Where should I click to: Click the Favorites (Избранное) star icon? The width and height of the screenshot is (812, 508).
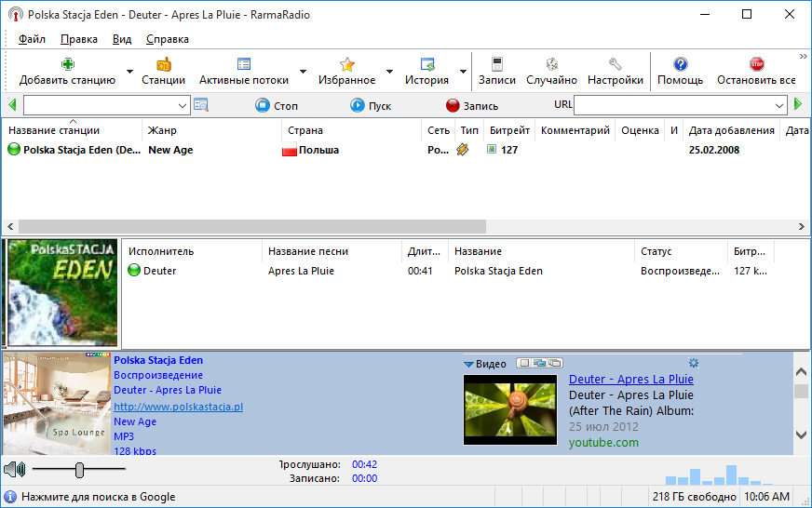(346, 64)
